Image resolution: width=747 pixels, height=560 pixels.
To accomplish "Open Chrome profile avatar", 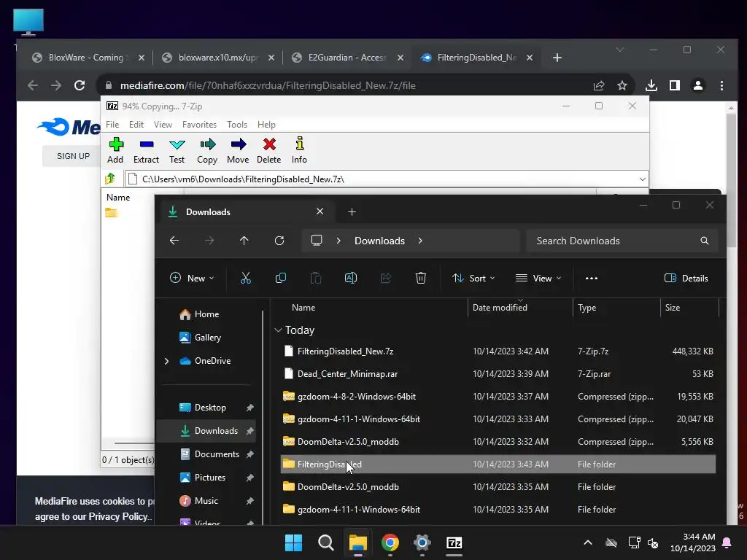I will tap(698, 85).
